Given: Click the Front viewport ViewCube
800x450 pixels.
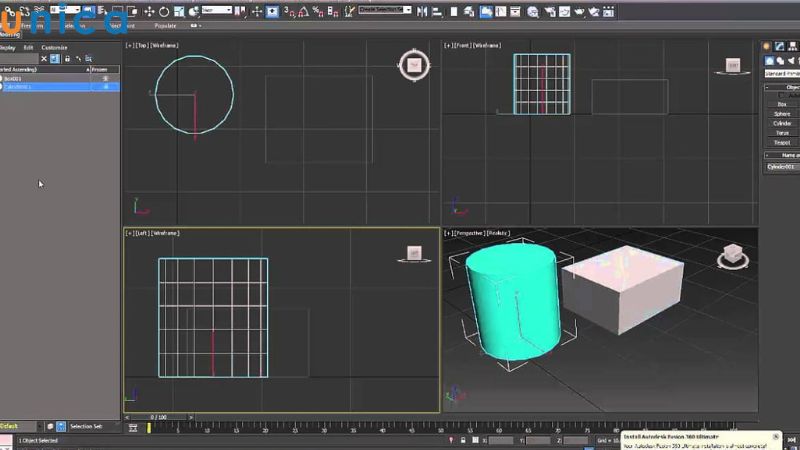Looking at the screenshot, I should click(x=733, y=66).
